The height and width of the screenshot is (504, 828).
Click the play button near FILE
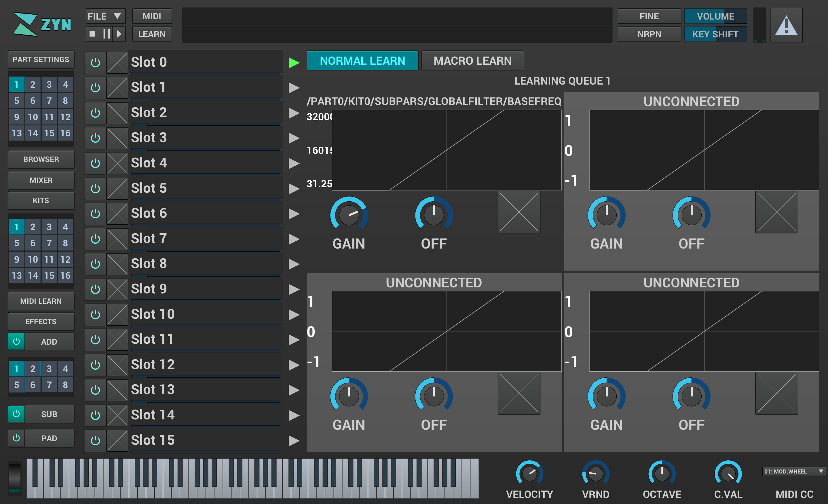(x=119, y=34)
